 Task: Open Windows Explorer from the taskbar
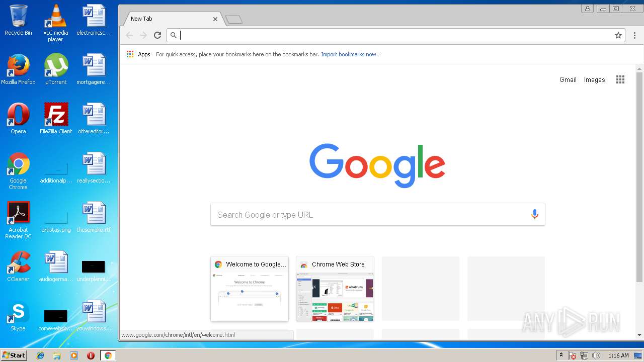(57, 355)
